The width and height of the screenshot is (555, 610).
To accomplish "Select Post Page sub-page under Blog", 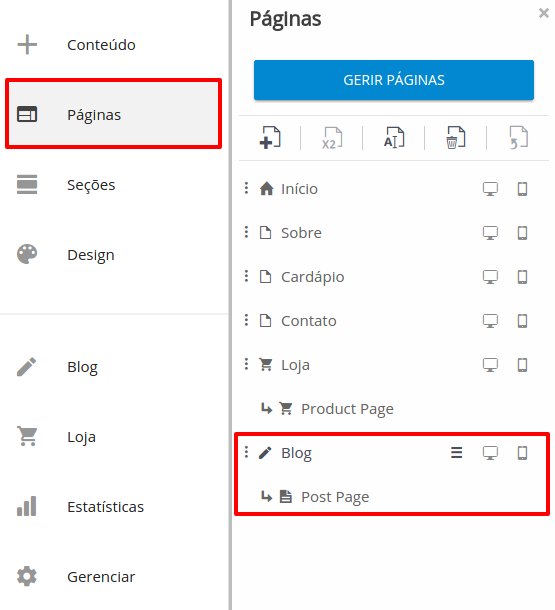I will (335, 497).
